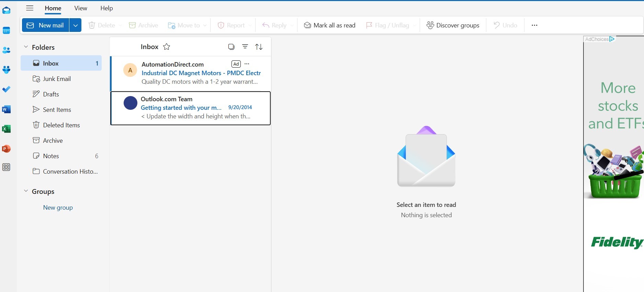This screenshot has height=292, width=644.
Task: Open the New mail dropdown arrow
Action: click(x=75, y=25)
